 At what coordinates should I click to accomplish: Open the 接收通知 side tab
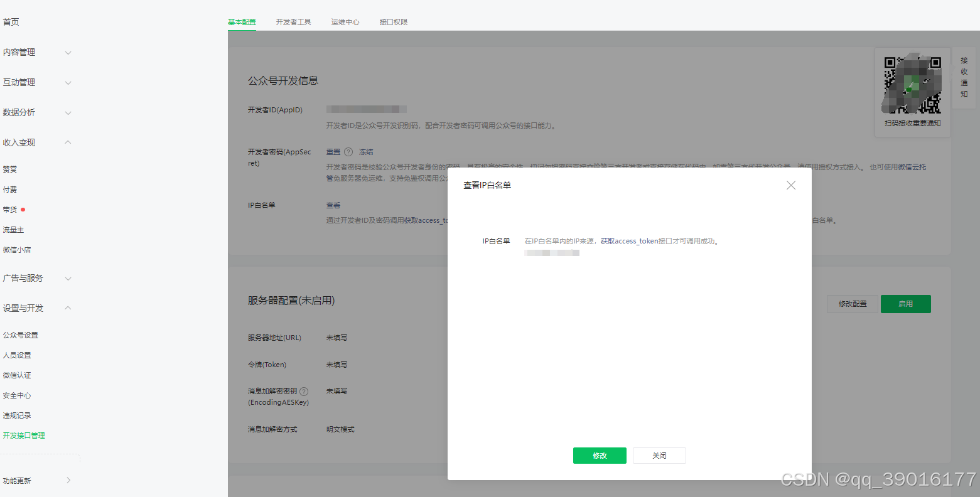964,77
